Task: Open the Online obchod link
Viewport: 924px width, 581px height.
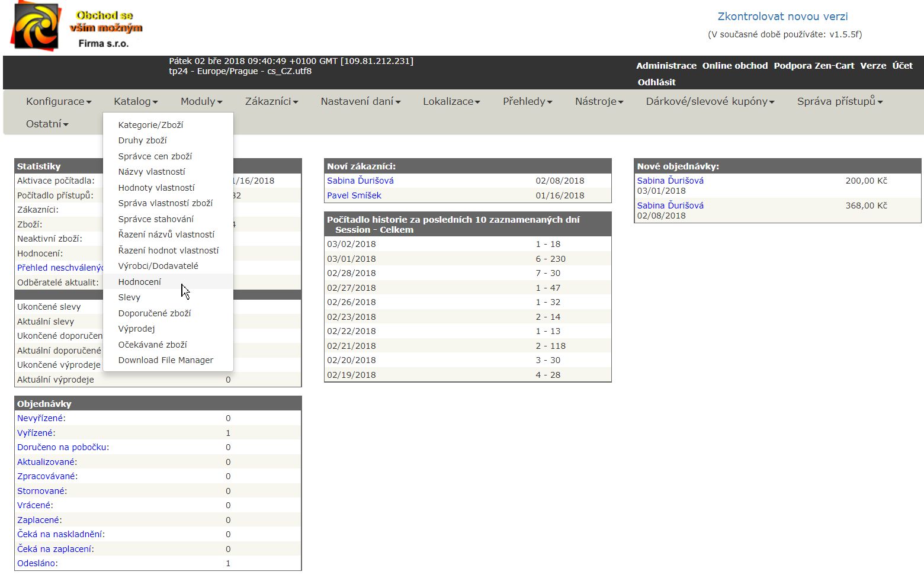Action: 734,66
